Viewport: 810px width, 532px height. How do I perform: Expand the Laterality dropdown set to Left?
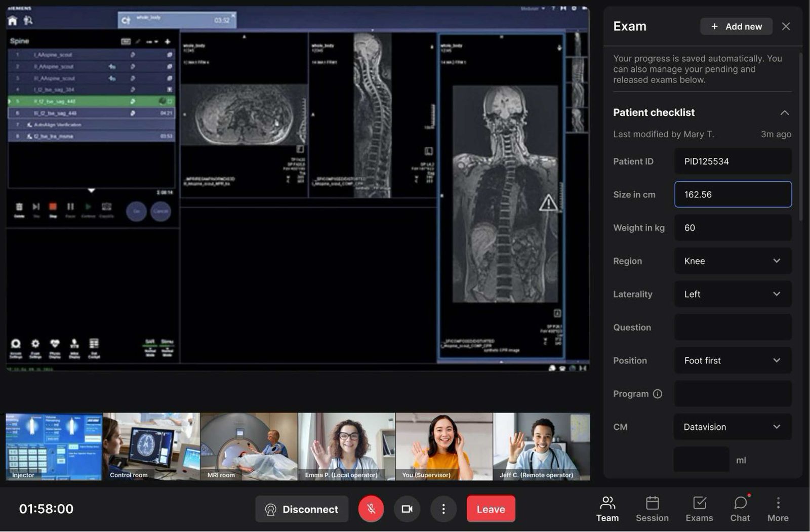pos(733,294)
